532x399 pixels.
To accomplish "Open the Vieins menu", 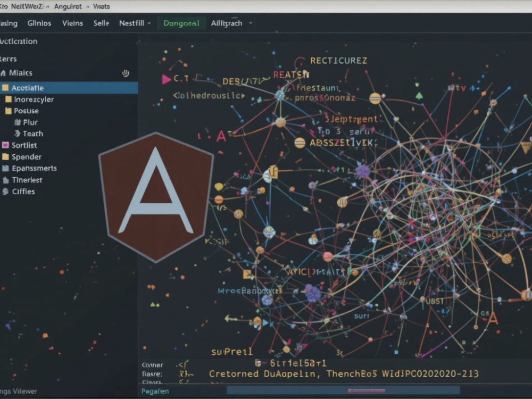I will coord(72,23).
